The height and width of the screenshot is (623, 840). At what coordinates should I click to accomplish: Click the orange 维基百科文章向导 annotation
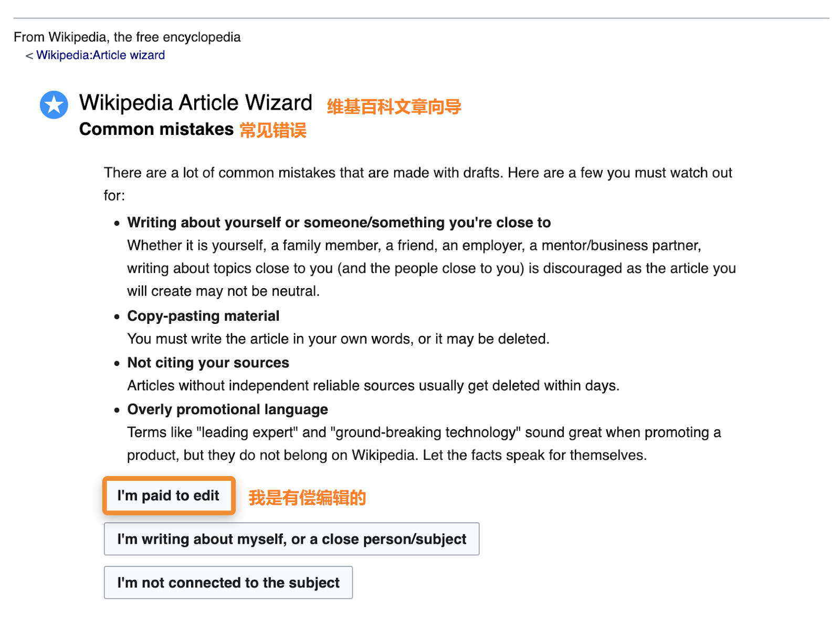click(393, 107)
